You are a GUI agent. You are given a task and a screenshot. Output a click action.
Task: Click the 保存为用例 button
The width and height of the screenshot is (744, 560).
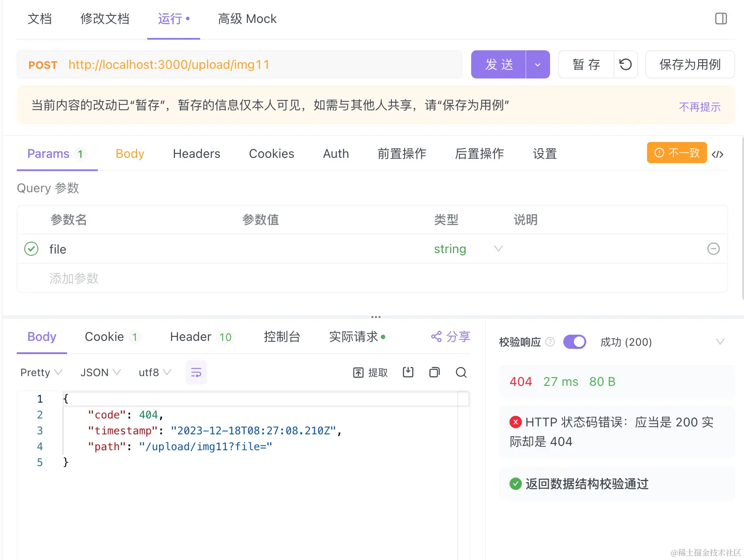tap(690, 64)
